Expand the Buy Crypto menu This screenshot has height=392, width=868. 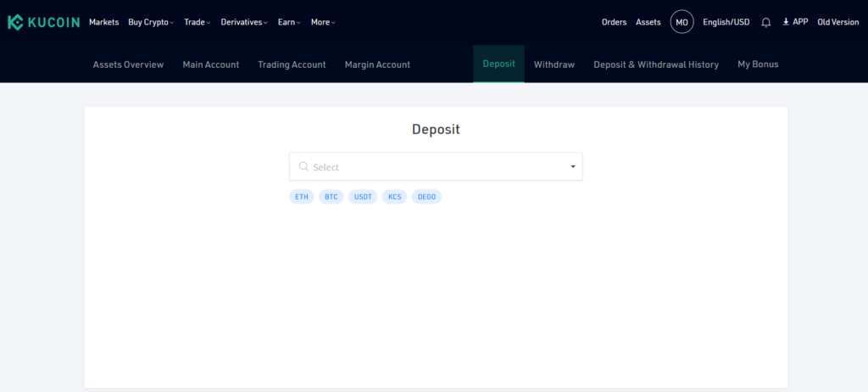coord(151,22)
